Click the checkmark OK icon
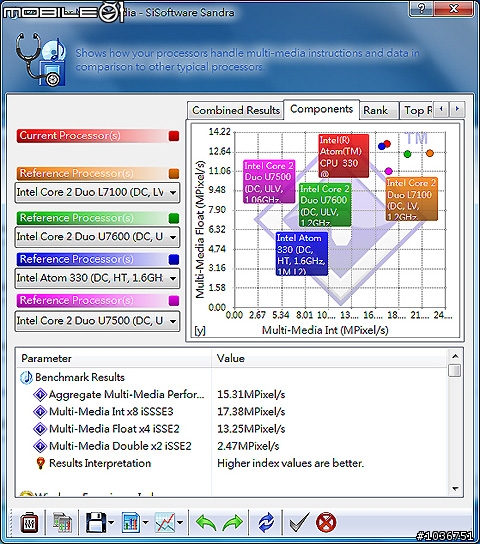 [x=299, y=523]
